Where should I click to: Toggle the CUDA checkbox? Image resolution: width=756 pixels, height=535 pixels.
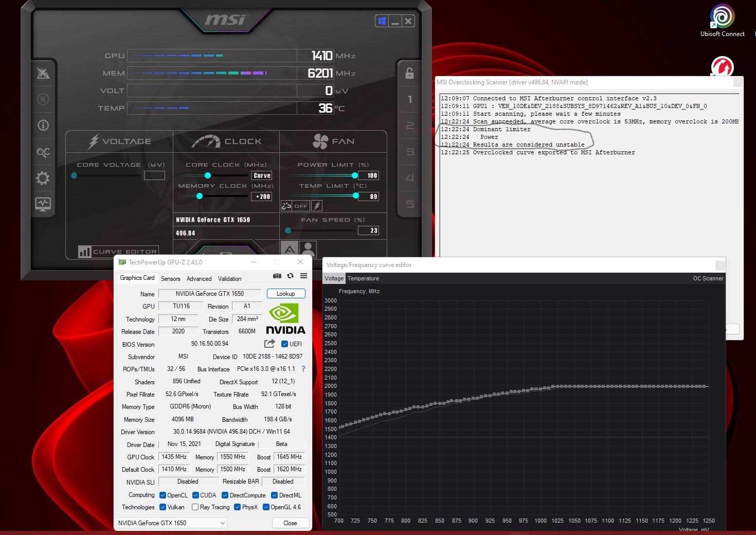(195, 495)
